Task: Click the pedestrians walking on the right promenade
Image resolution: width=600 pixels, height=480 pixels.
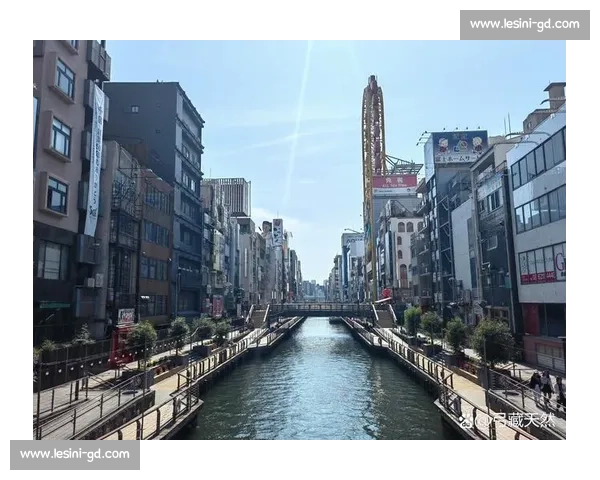Action: 547,387
